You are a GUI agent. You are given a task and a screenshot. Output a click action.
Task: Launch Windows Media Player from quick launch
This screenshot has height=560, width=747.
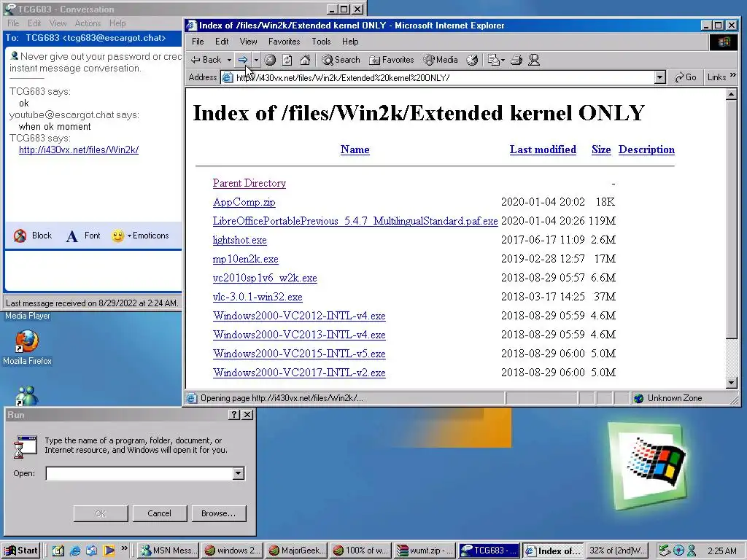click(x=109, y=551)
